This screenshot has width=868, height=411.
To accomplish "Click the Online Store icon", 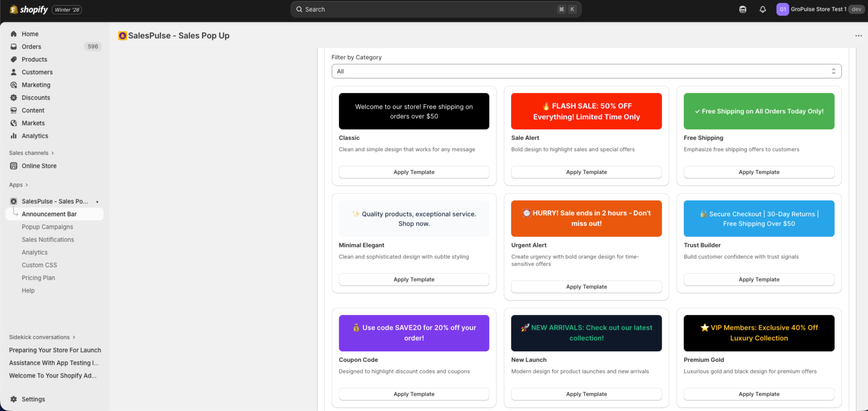I will (14, 166).
